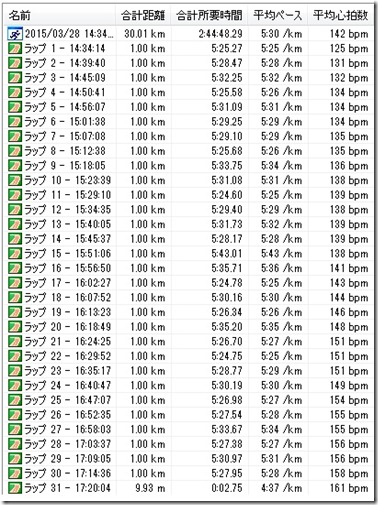Select the overall heart rate 142 bpm
The image size is (378, 505).
349,34
